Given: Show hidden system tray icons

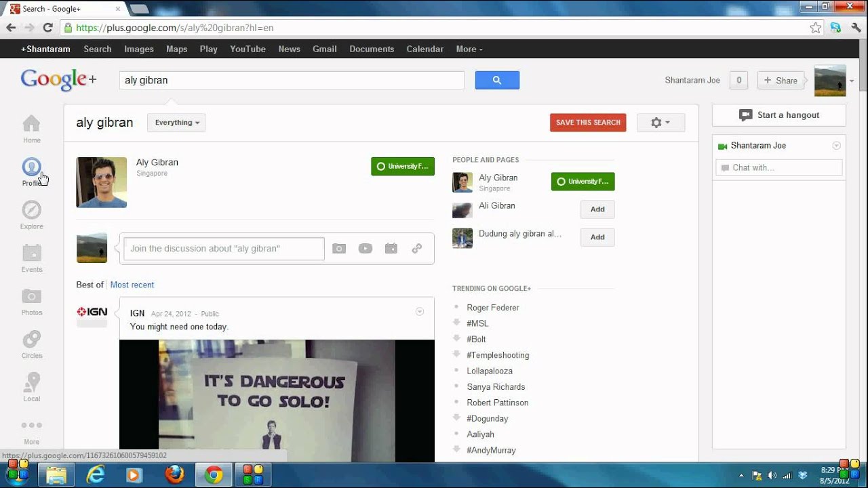Looking at the screenshot, I should (x=741, y=475).
